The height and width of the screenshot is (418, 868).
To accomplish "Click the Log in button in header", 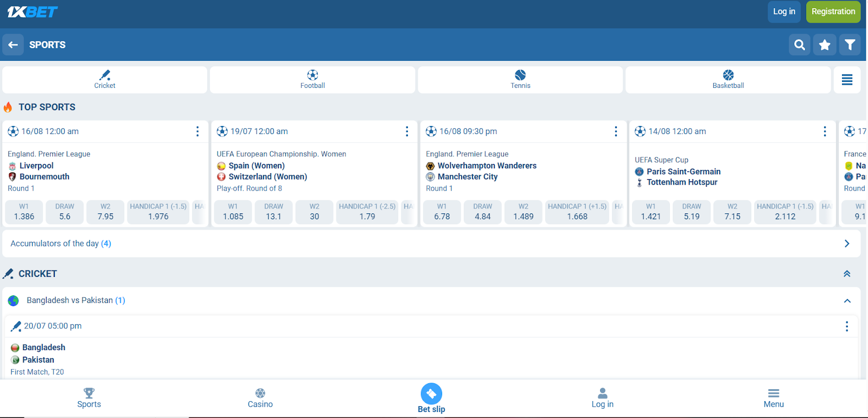I will 784,11.
